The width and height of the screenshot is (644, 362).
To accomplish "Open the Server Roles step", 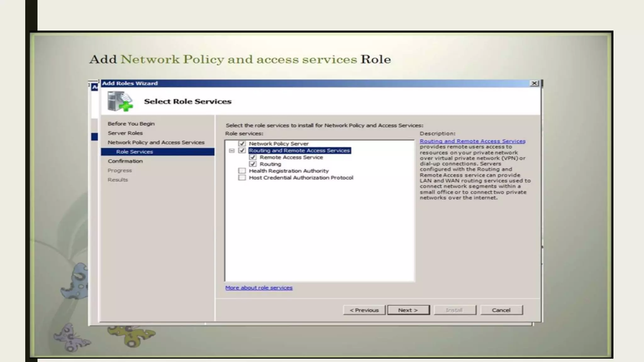I will (125, 133).
